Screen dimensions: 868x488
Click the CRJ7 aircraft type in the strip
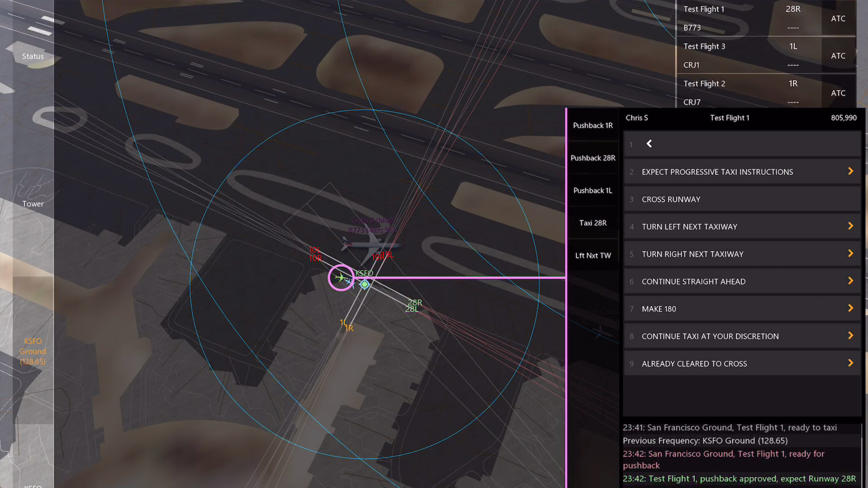692,103
